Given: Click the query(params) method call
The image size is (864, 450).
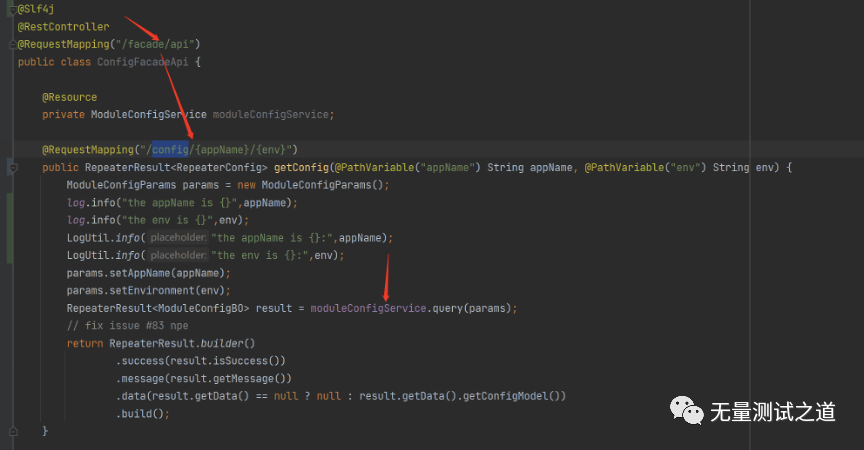Looking at the screenshot, I should tap(472, 308).
